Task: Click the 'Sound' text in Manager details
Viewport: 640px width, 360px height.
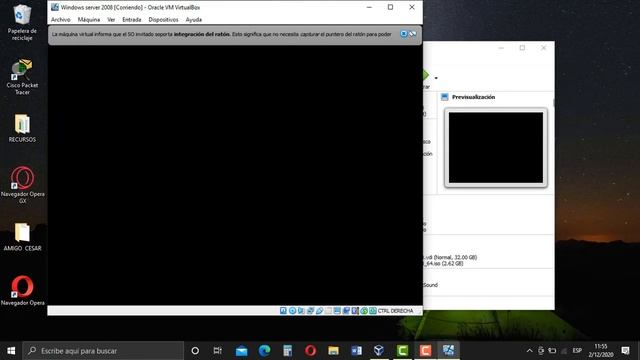Action: pyautogui.click(x=430, y=285)
